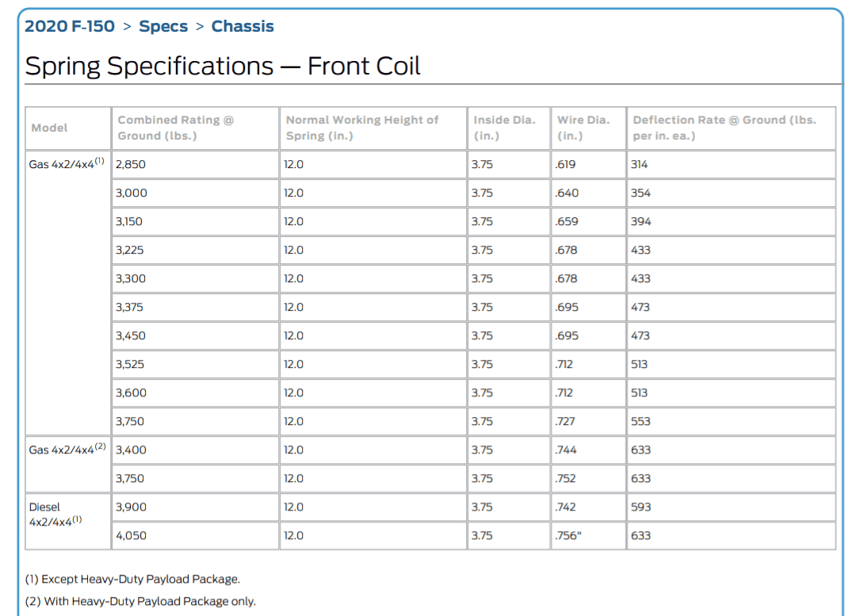Open the 2020 F-150 breadcrumb link
856x616 pixels.
pyautogui.click(x=69, y=26)
